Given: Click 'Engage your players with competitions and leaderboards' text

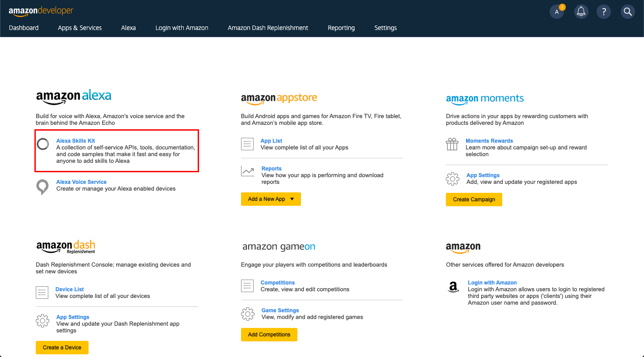Looking at the screenshot, I should 314,265.
